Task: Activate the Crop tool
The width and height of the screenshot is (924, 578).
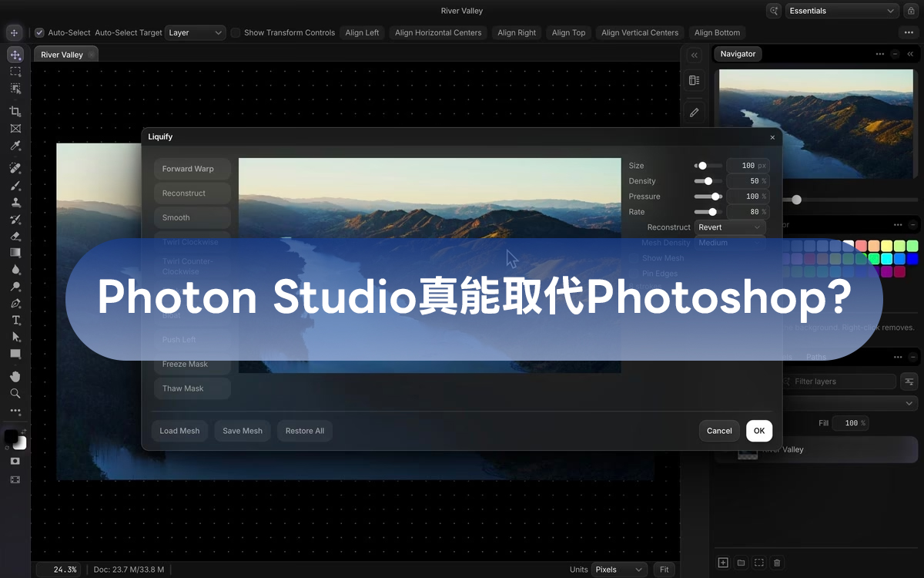Action: click(x=15, y=112)
